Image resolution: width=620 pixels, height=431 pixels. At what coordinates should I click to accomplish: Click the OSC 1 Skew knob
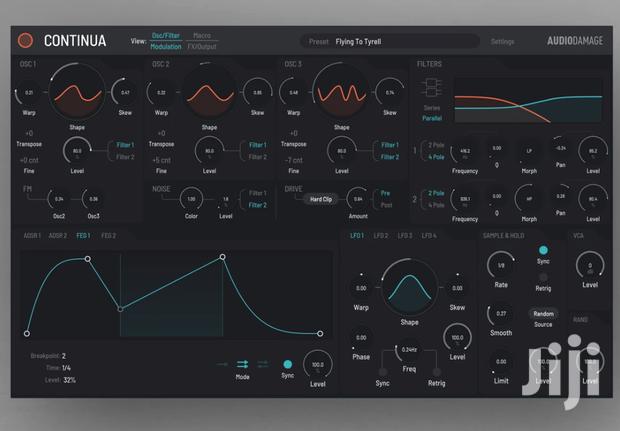click(125, 93)
